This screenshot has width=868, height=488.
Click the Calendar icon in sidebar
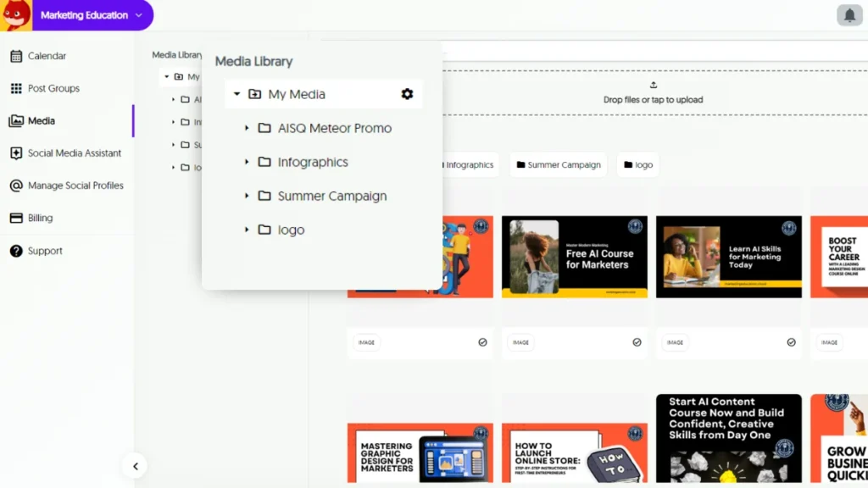click(16, 56)
